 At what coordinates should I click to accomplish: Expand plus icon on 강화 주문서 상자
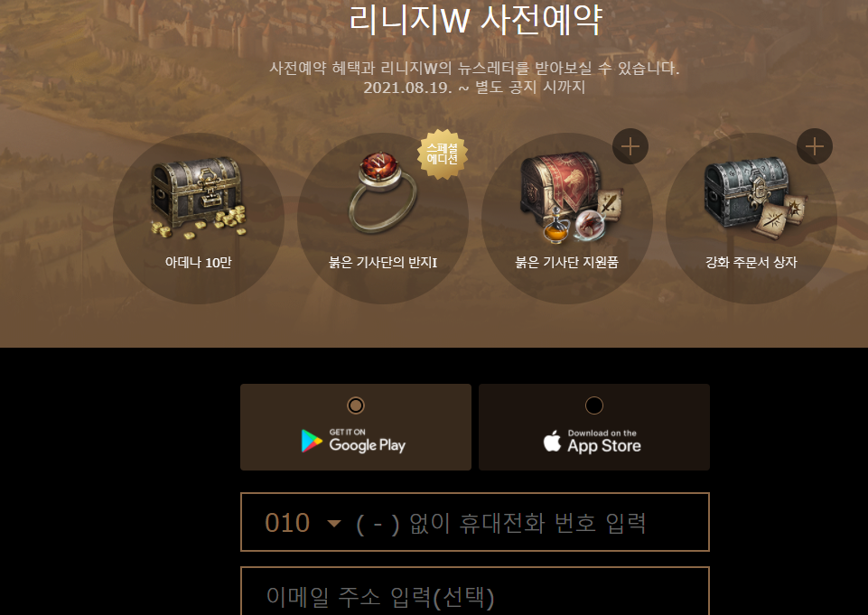815,146
